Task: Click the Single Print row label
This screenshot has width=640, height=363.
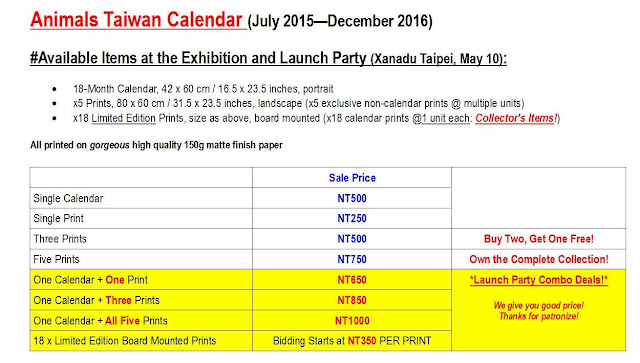Action: (x=58, y=218)
